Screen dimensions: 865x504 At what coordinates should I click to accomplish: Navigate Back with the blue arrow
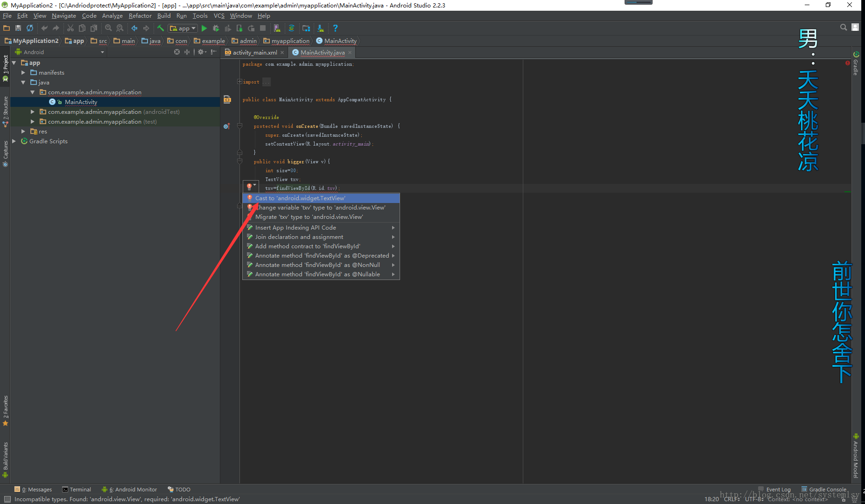point(134,28)
